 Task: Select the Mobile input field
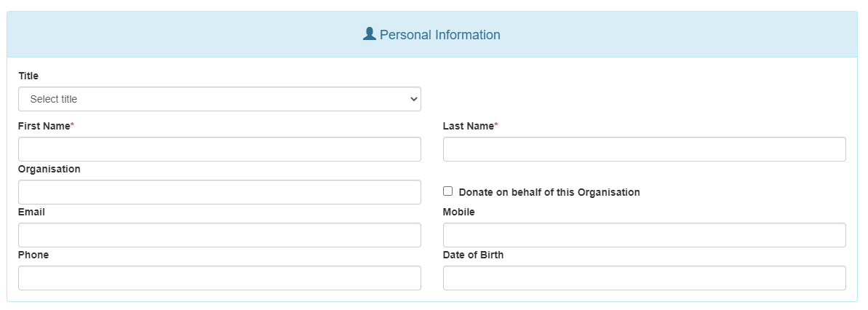tap(645, 235)
